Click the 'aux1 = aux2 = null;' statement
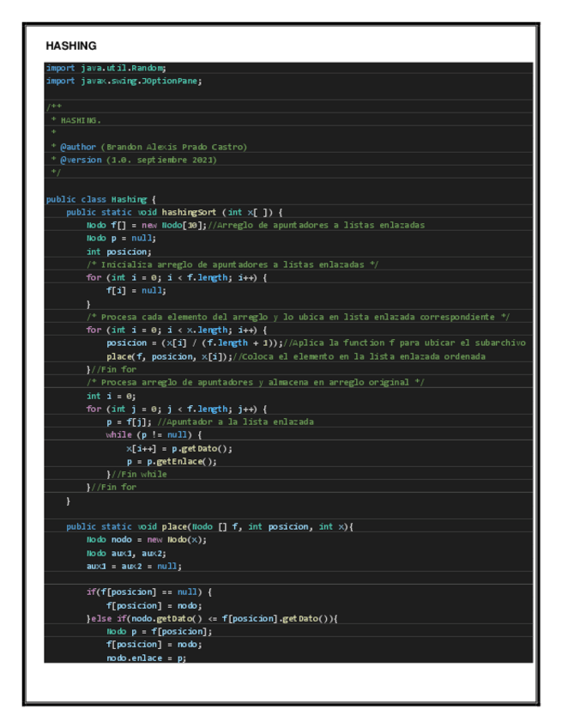The width and height of the screenshot is (562, 728). tap(134, 566)
